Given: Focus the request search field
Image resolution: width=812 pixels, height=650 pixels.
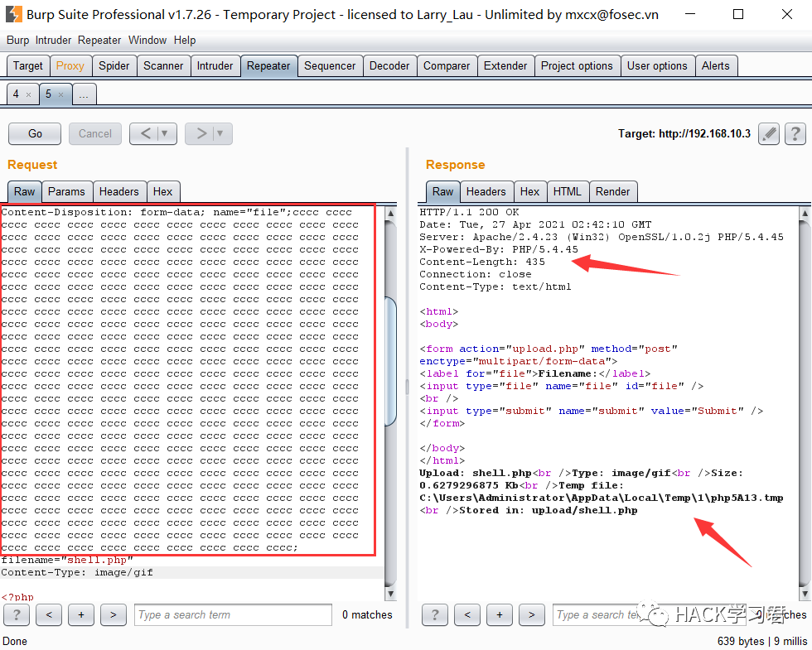Looking at the screenshot, I should point(233,614).
